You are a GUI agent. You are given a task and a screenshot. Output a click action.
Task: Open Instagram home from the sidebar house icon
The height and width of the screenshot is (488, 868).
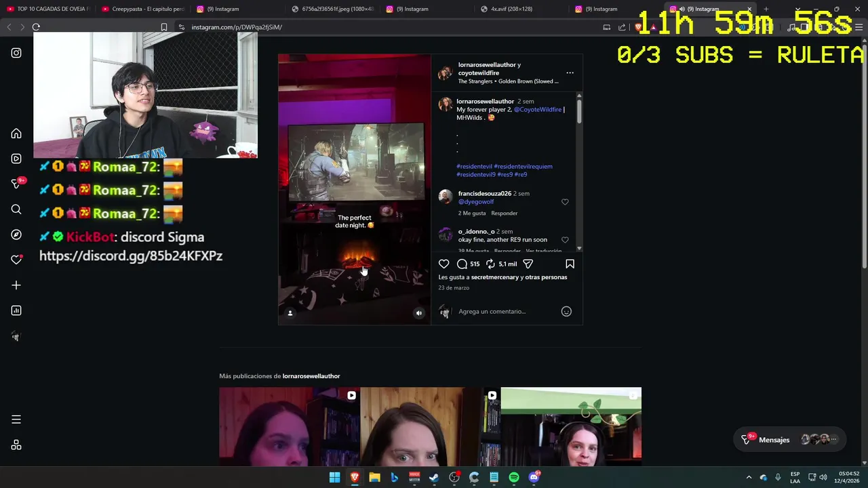pos(16,134)
